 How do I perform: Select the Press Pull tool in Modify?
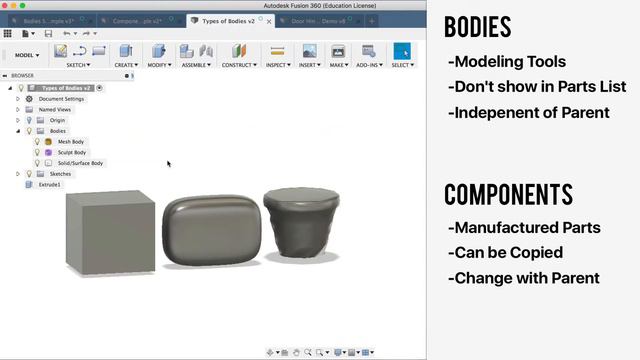(x=159, y=51)
